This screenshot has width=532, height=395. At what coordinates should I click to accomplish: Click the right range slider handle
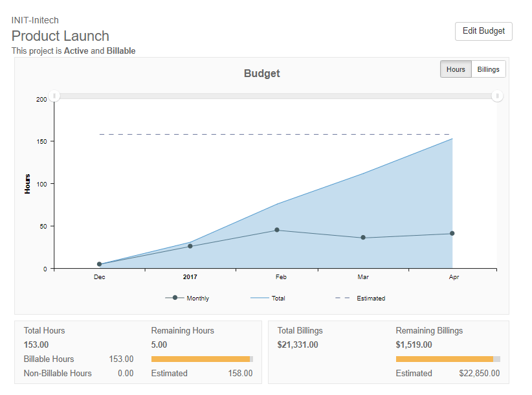pyautogui.click(x=497, y=95)
